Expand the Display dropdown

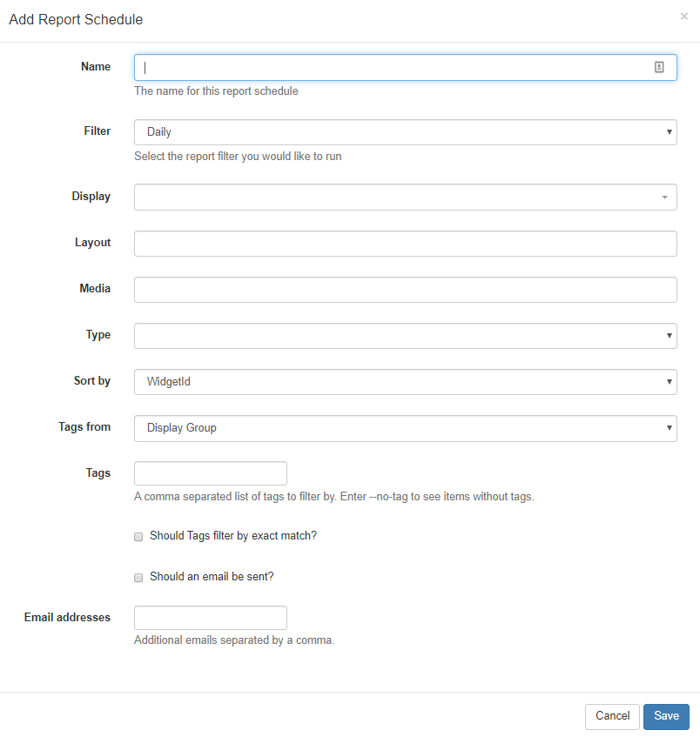(405, 197)
